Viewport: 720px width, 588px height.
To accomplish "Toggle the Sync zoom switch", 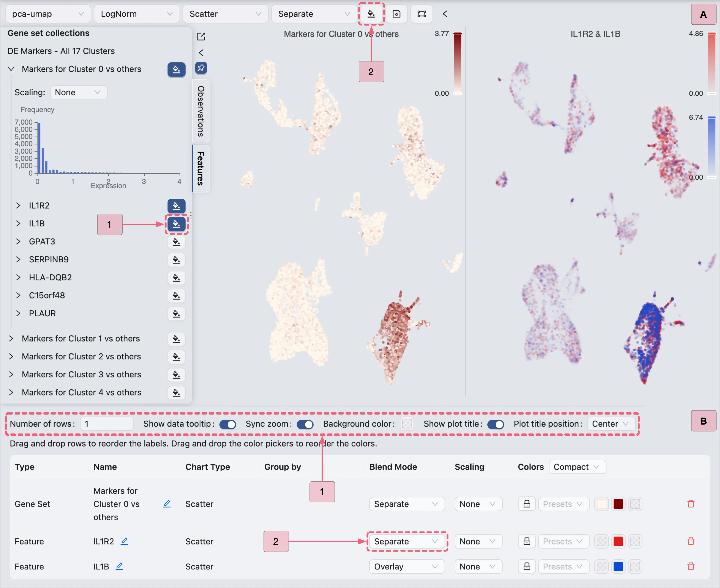I will 305,424.
